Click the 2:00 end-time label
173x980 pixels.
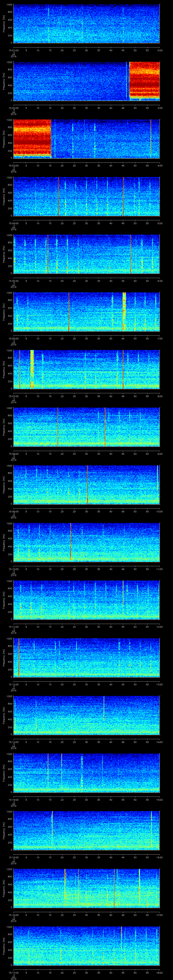160,50
